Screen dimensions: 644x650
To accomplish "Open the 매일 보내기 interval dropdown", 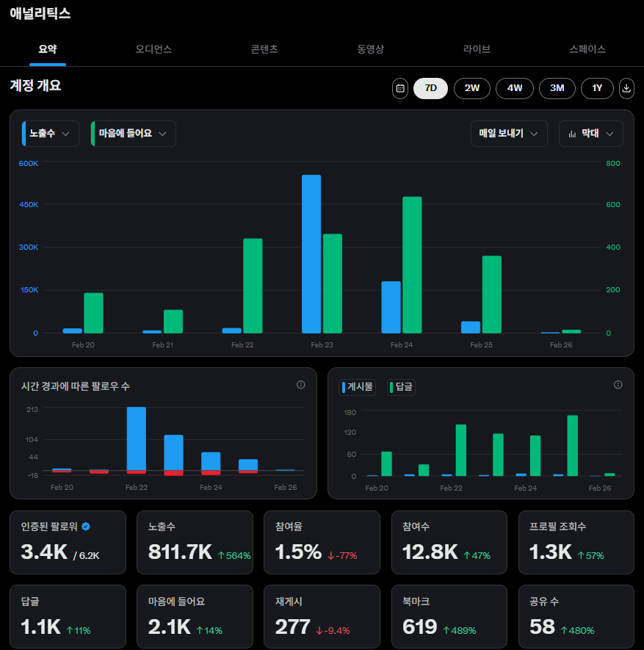I will [x=509, y=134].
